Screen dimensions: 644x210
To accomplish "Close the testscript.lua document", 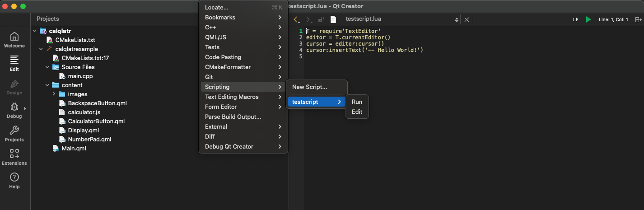I will (x=467, y=19).
